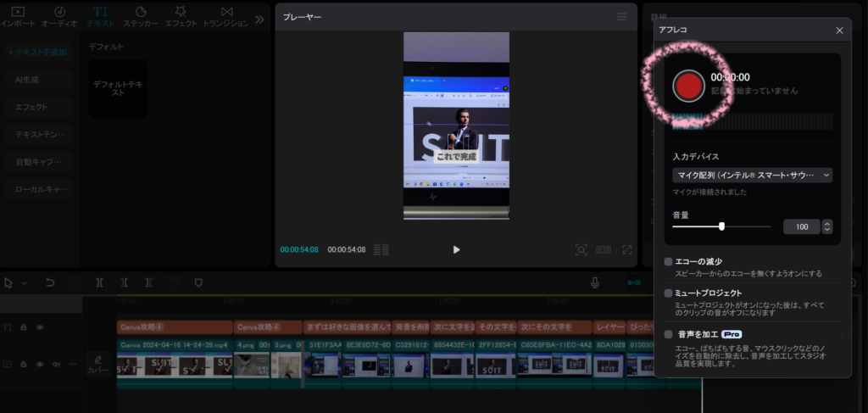
Task: Undo the last edit
Action: (x=50, y=282)
